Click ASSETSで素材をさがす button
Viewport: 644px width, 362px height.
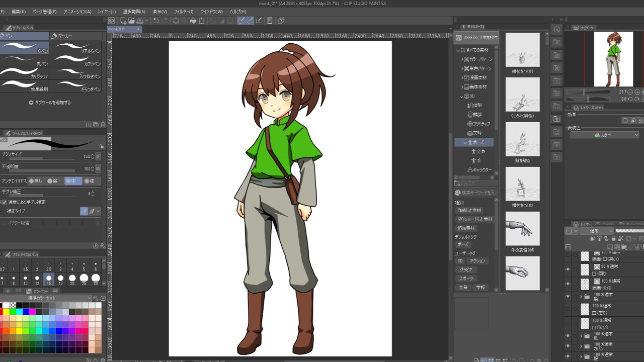click(476, 38)
